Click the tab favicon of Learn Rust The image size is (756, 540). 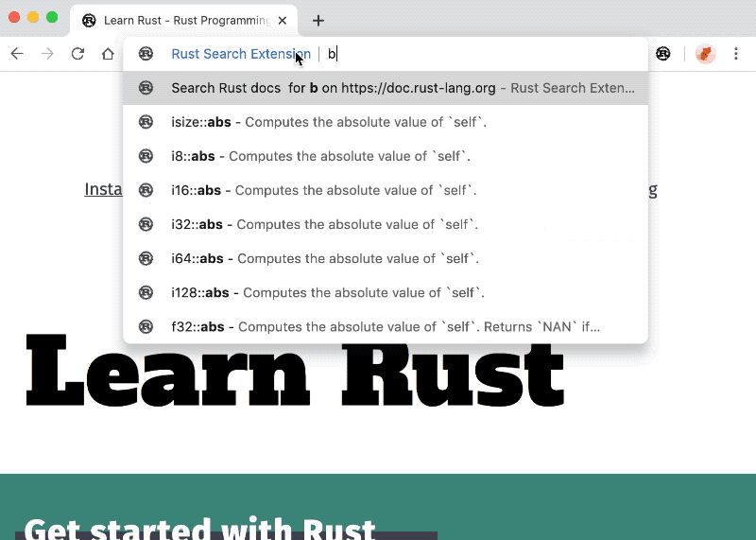click(89, 20)
